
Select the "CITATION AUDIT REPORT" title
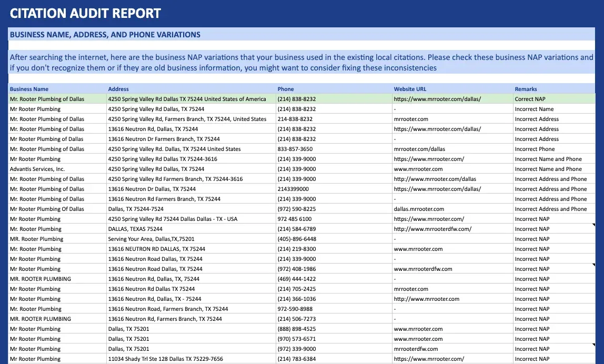[x=85, y=13]
